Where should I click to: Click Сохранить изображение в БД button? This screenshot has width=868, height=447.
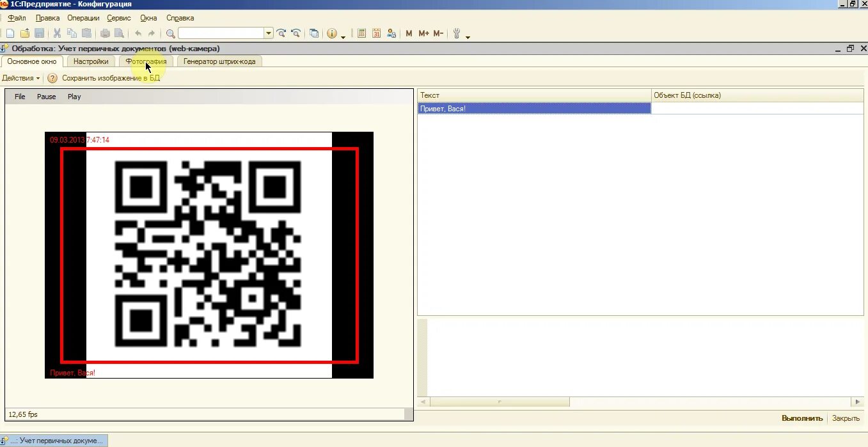[111, 78]
